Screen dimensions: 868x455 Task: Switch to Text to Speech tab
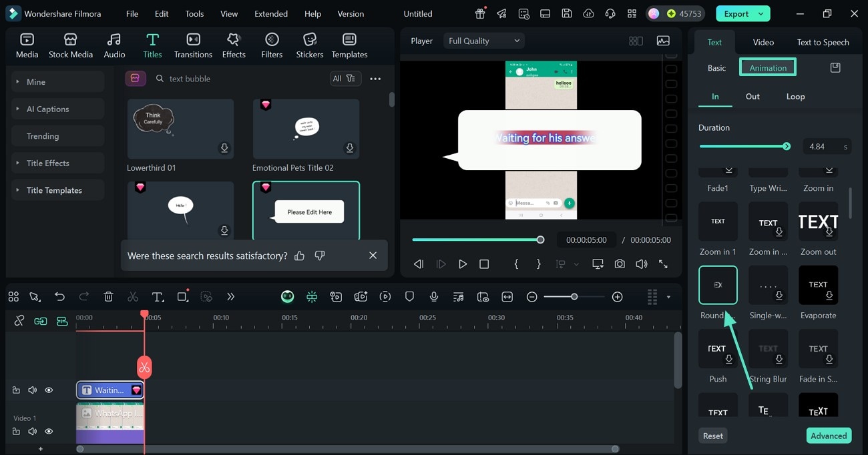point(823,42)
